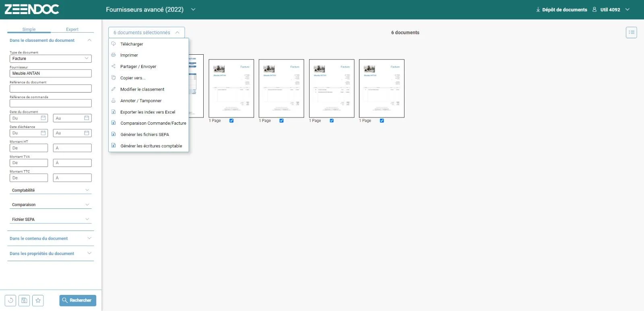Click the Rechercher button
Image resolution: width=644 pixels, height=311 pixels.
pos(78,300)
